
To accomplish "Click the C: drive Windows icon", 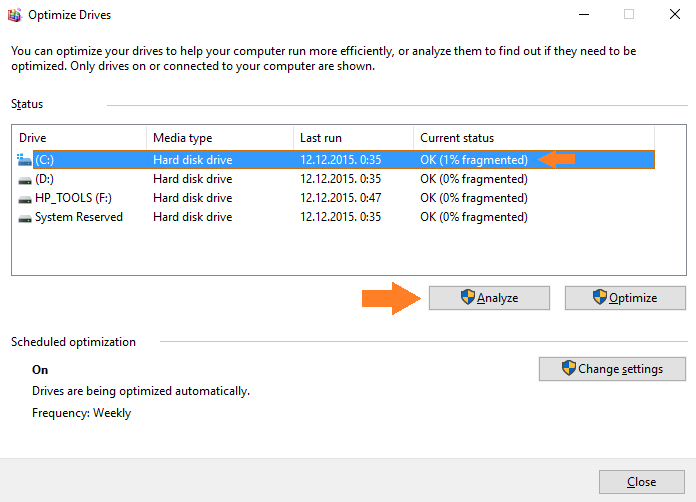I will coord(24,160).
